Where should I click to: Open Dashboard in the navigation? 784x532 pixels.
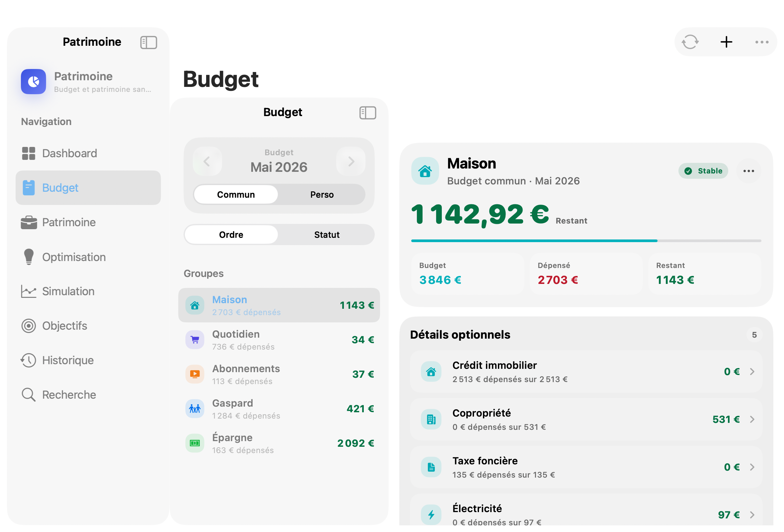88,153
